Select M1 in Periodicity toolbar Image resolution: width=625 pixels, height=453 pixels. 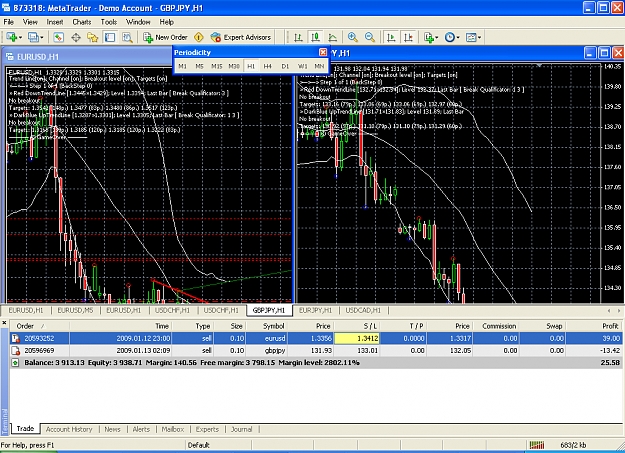click(x=183, y=66)
